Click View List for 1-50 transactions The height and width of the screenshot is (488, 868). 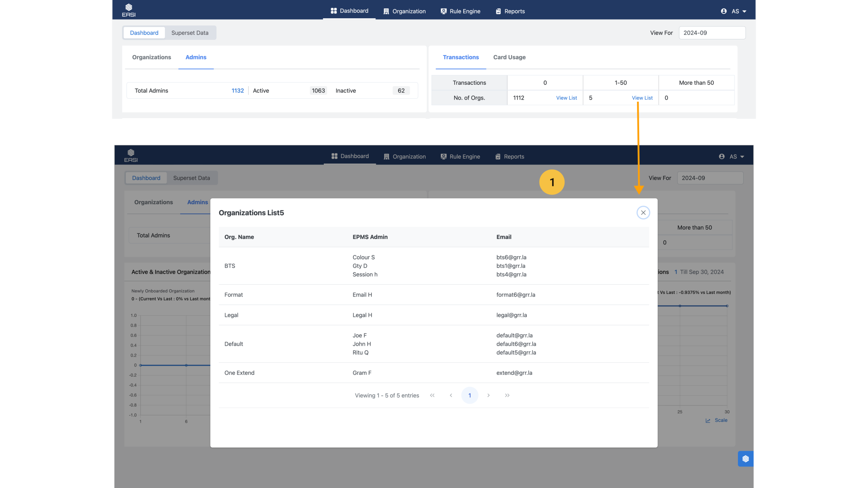pos(642,98)
